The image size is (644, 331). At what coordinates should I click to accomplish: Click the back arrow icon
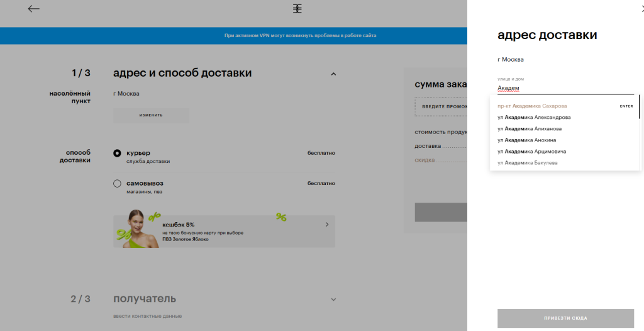pyautogui.click(x=34, y=9)
